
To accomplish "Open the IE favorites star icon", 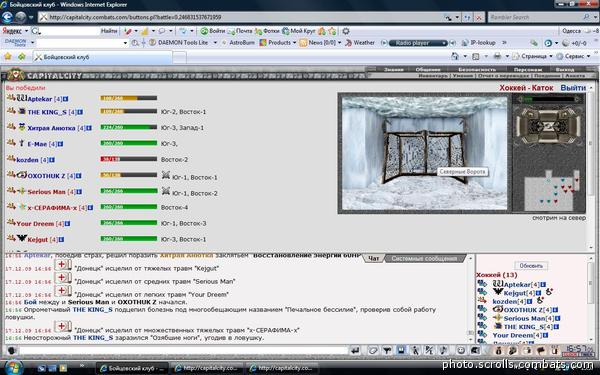I will pos(8,57).
